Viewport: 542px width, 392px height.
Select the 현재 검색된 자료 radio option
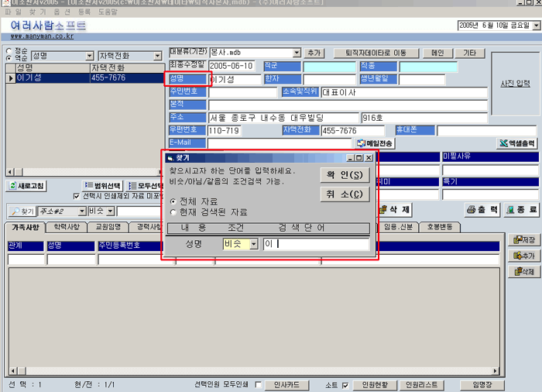pyautogui.click(x=173, y=211)
